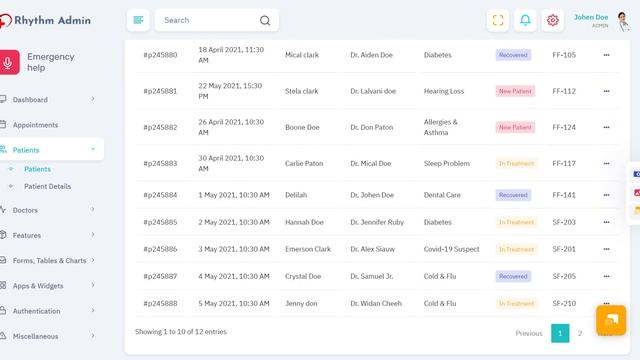Open row actions for #p245884
This screenshot has height=360, width=640.
(x=606, y=195)
